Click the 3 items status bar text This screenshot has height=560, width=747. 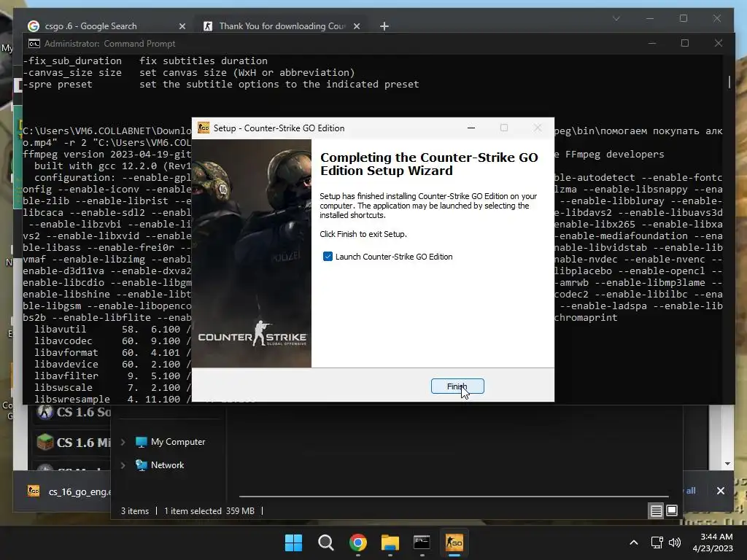pos(134,511)
